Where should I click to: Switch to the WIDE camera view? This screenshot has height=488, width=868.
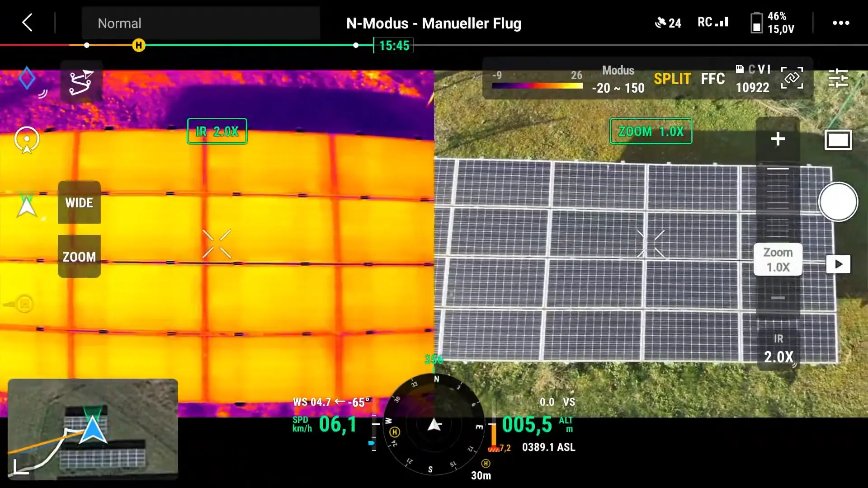point(79,202)
